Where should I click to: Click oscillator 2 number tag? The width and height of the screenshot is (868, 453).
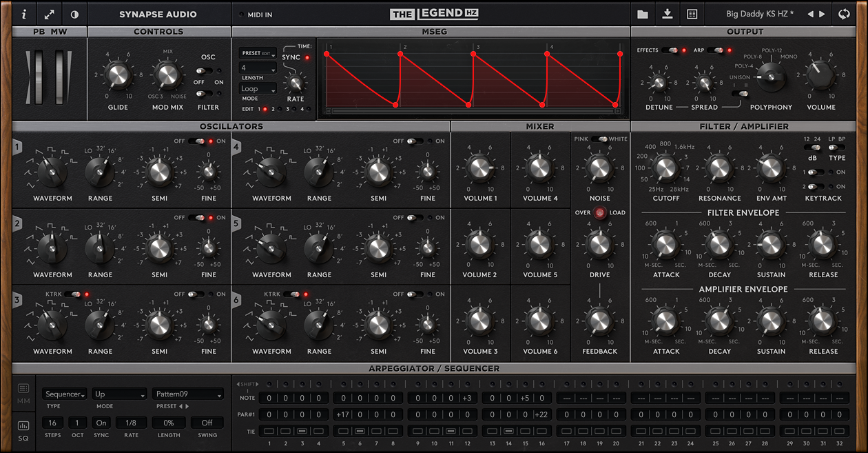click(x=17, y=224)
